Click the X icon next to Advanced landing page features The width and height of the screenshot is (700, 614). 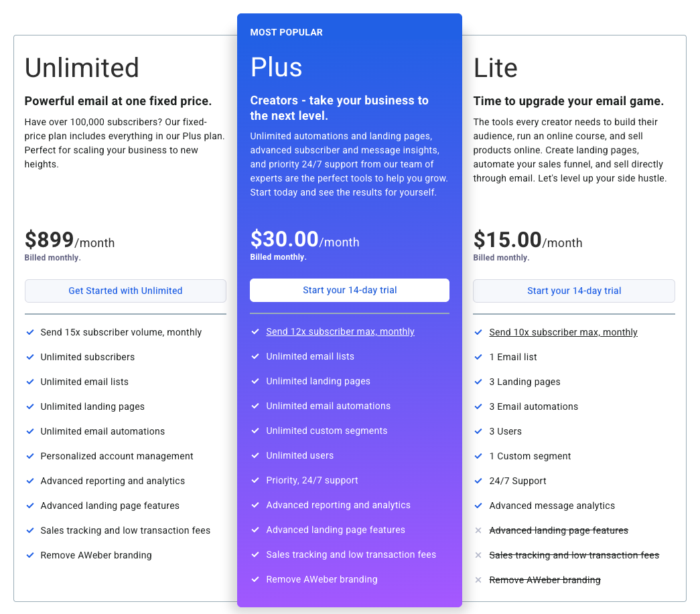(478, 530)
